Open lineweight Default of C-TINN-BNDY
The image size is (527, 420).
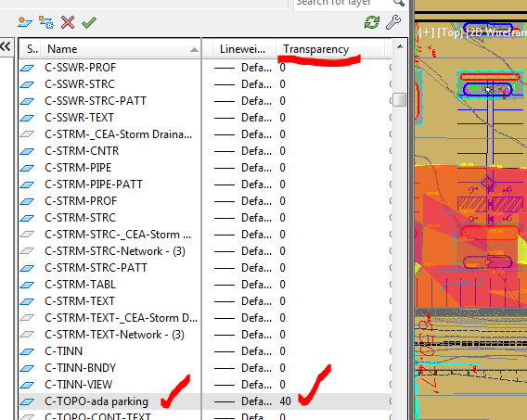[243, 368]
